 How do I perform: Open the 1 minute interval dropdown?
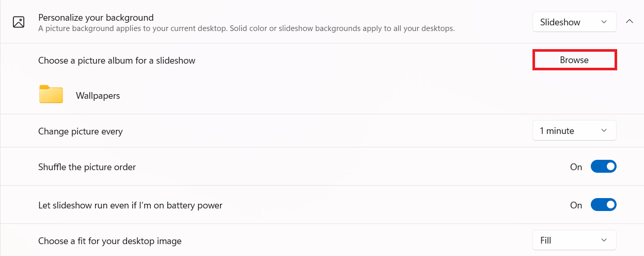pyautogui.click(x=574, y=131)
